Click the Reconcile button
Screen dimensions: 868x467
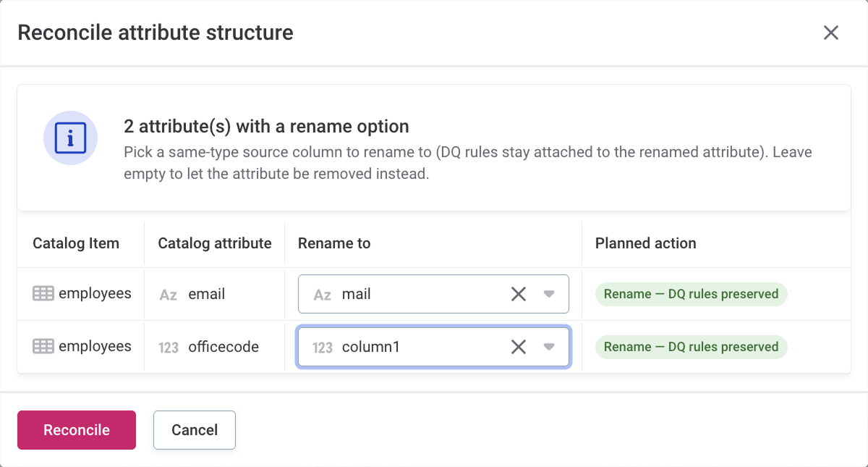[77, 430]
